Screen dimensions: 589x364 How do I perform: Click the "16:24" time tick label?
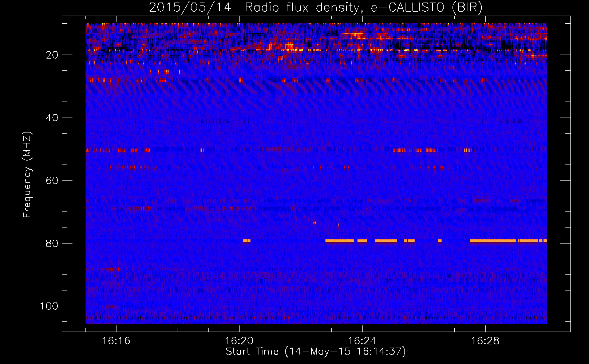[362, 341]
